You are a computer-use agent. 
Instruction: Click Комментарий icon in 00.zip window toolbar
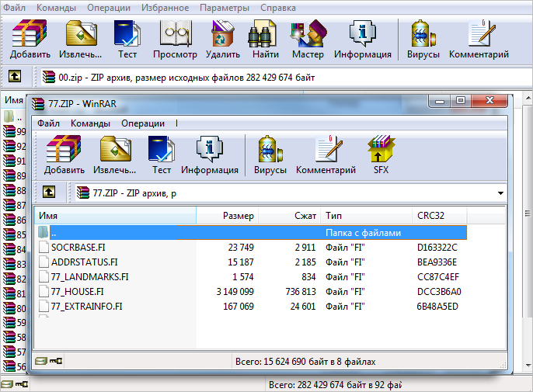point(482,33)
